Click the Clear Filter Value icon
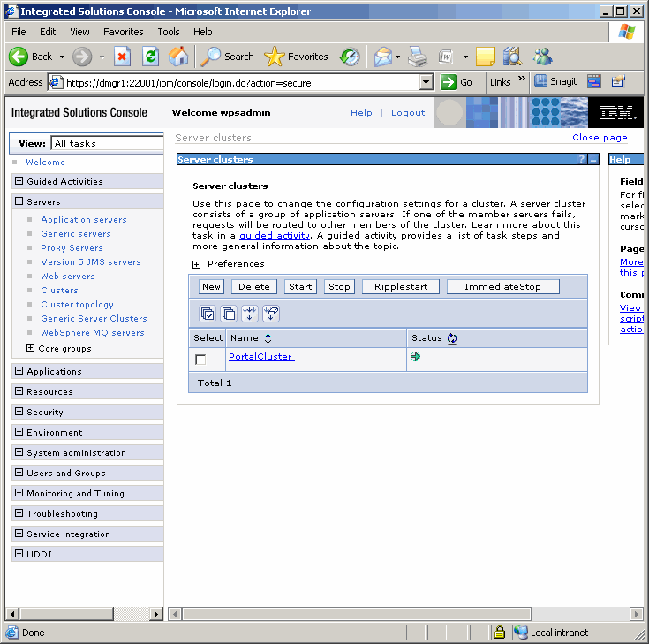This screenshot has width=649, height=644. 271,314
